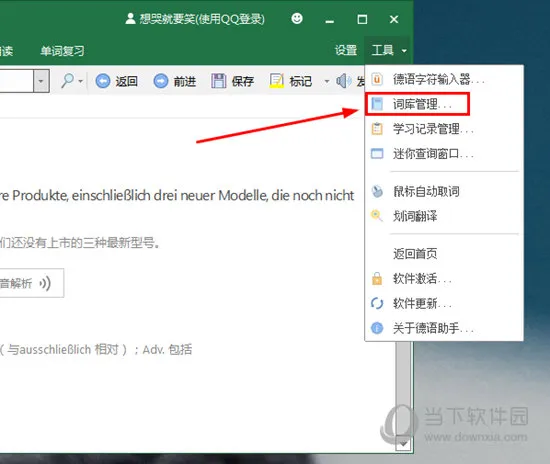Click the scrollbar down arrow

(x=403, y=444)
